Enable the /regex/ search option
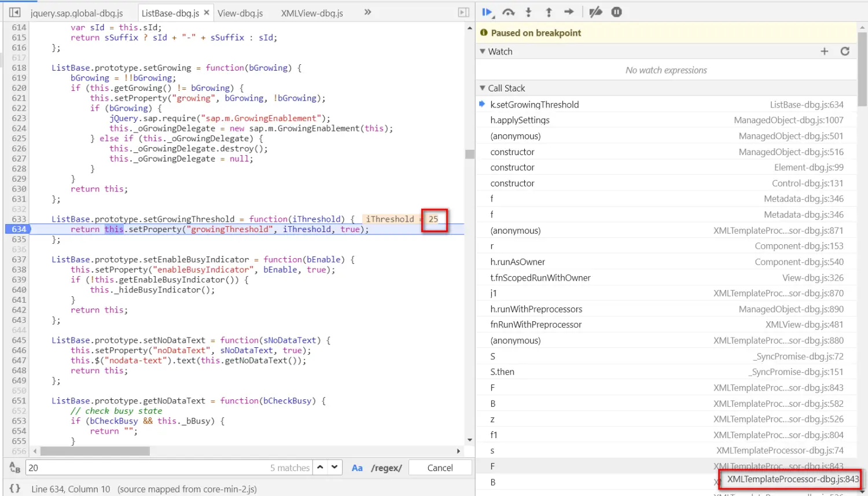 tap(387, 468)
